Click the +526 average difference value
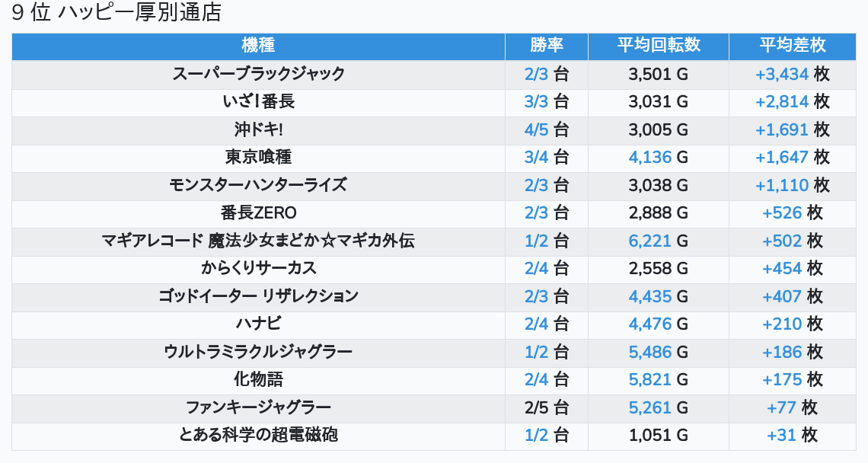The image size is (868, 463). [x=782, y=213]
